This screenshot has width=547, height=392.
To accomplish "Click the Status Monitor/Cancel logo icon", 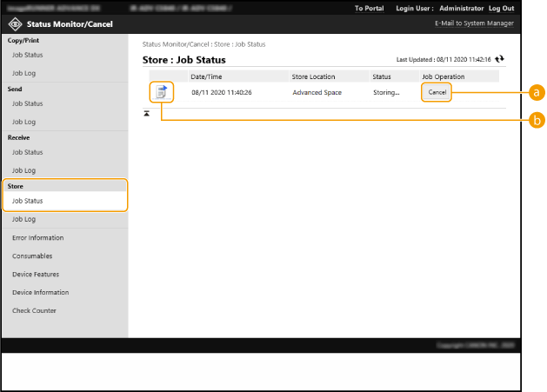I will pos(16,23).
